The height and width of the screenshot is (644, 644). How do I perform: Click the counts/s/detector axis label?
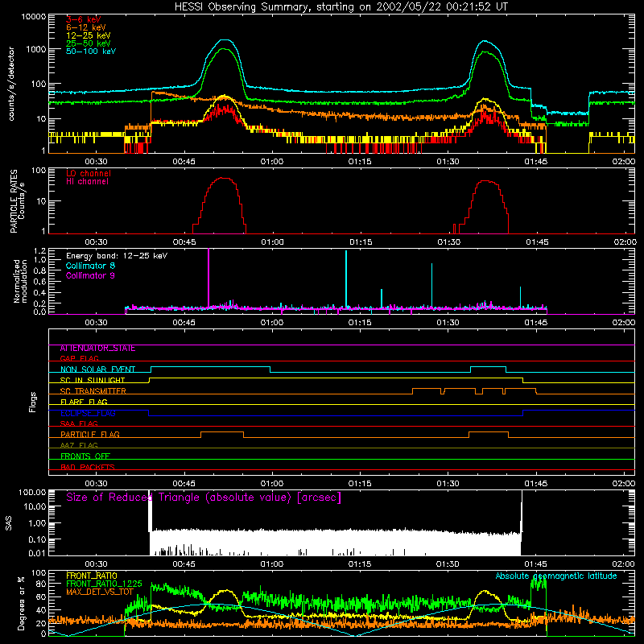[11, 84]
